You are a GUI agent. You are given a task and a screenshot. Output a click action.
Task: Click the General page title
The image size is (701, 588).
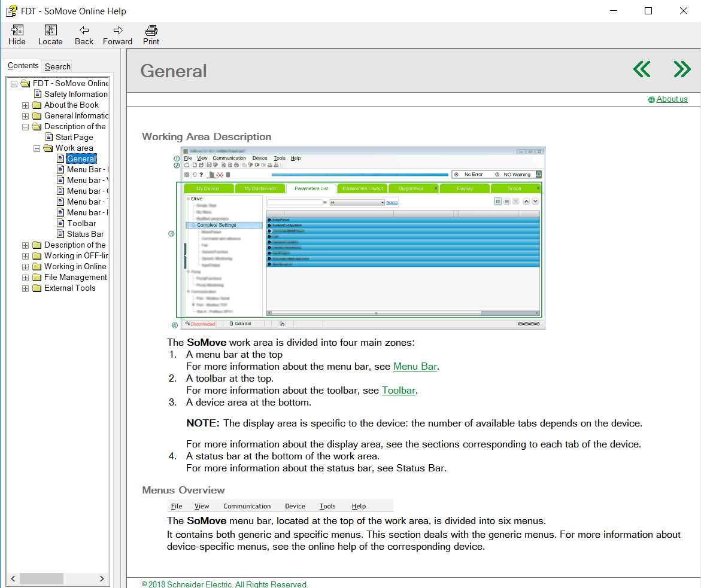174,71
